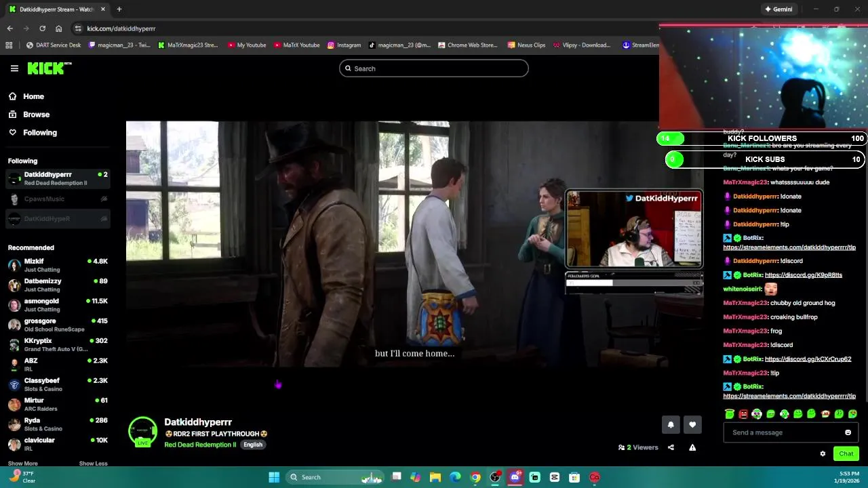
Task: Open Microsoft Edge from taskbar
Action: coord(455,477)
